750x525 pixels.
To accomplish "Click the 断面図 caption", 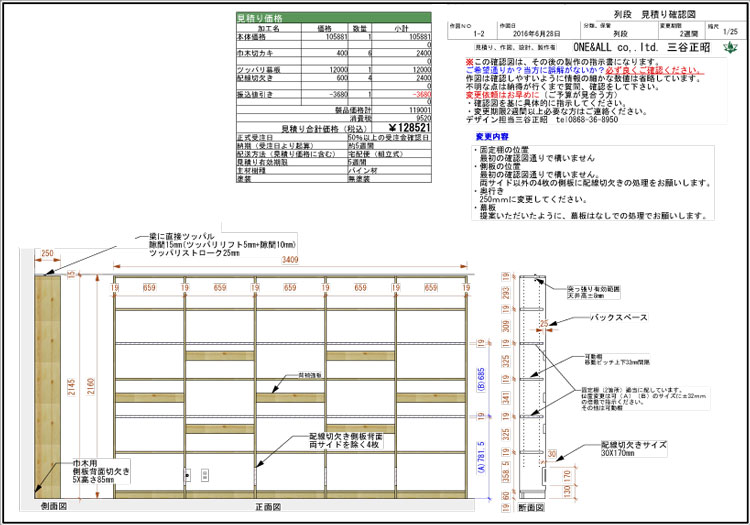I will point(531,507).
